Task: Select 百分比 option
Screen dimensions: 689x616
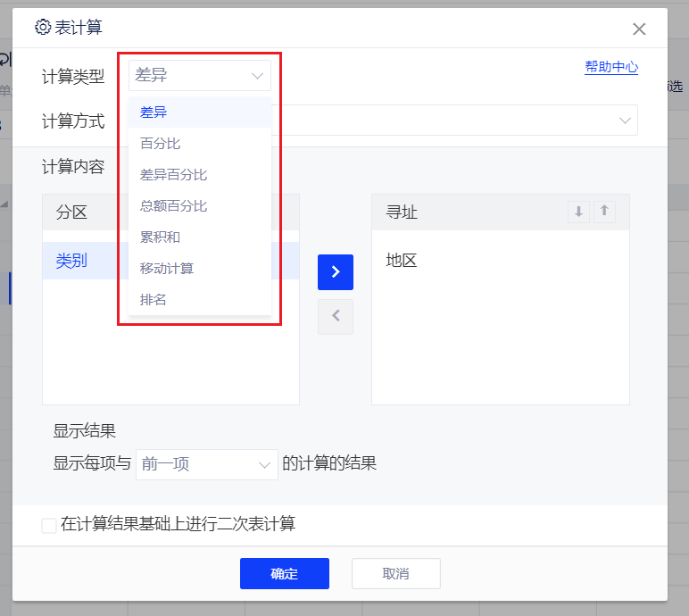Action: click(161, 144)
